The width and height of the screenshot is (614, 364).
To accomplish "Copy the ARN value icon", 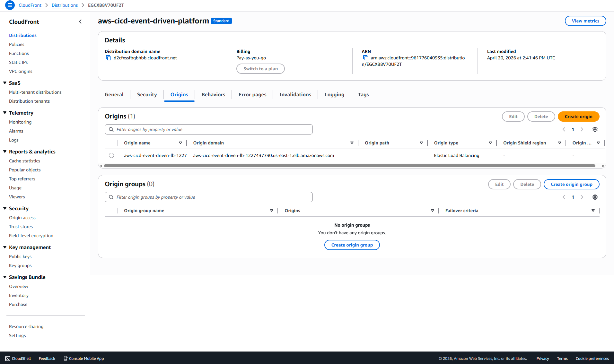I will pyautogui.click(x=365, y=58).
